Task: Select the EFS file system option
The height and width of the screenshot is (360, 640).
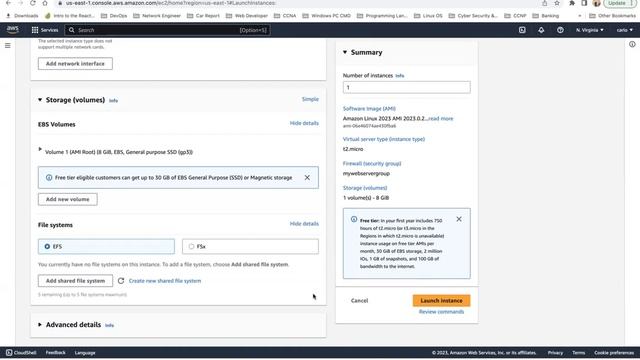Action: [x=106, y=247]
